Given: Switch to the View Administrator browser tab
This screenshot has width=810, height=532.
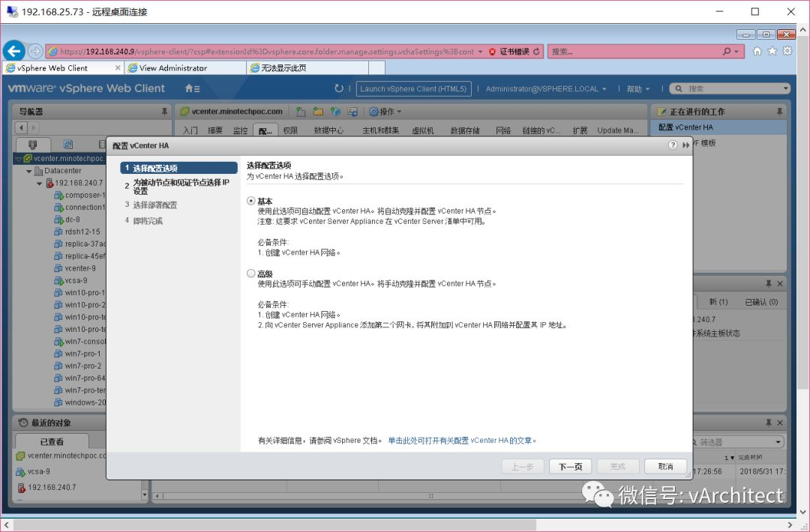Looking at the screenshot, I should [185, 67].
